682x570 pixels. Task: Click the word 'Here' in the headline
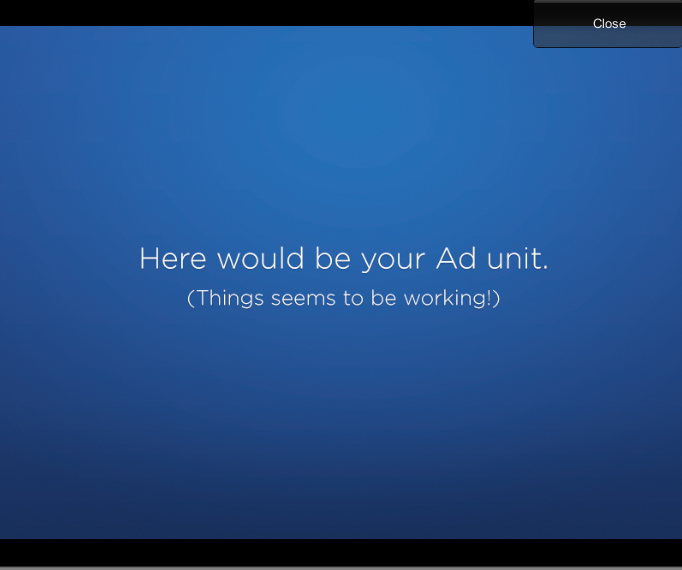(173, 259)
